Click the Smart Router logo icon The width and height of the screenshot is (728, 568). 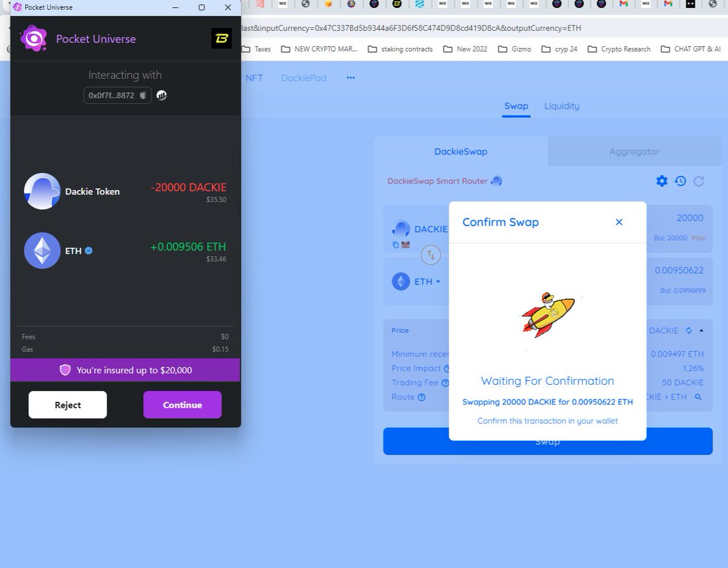coord(496,181)
